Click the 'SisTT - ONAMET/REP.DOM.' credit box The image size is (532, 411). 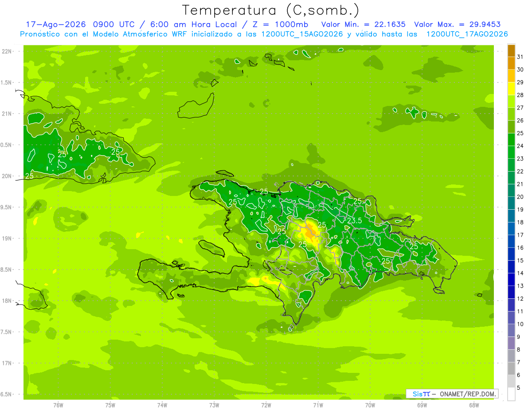(452, 394)
